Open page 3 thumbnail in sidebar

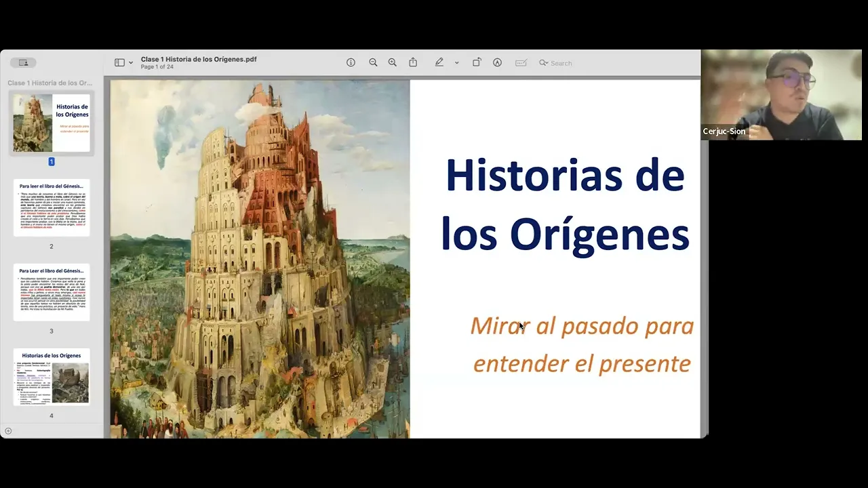(x=52, y=293)
